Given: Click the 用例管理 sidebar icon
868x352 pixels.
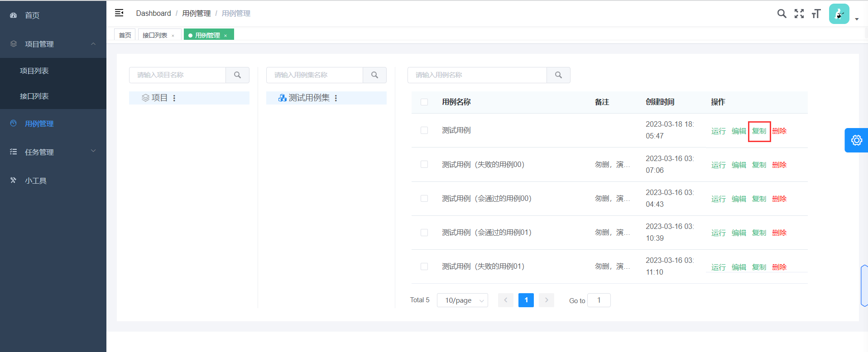Looking at the screenshot, I should 13,123.
